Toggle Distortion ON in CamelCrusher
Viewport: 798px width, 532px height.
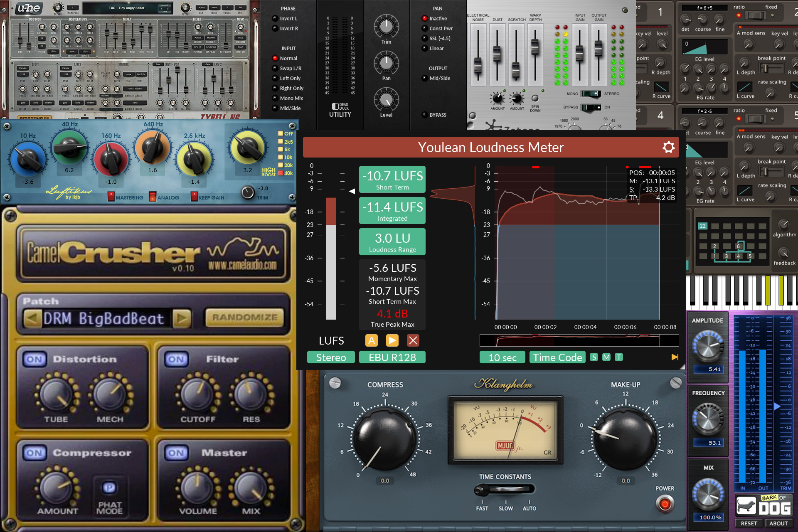point(34,359)
